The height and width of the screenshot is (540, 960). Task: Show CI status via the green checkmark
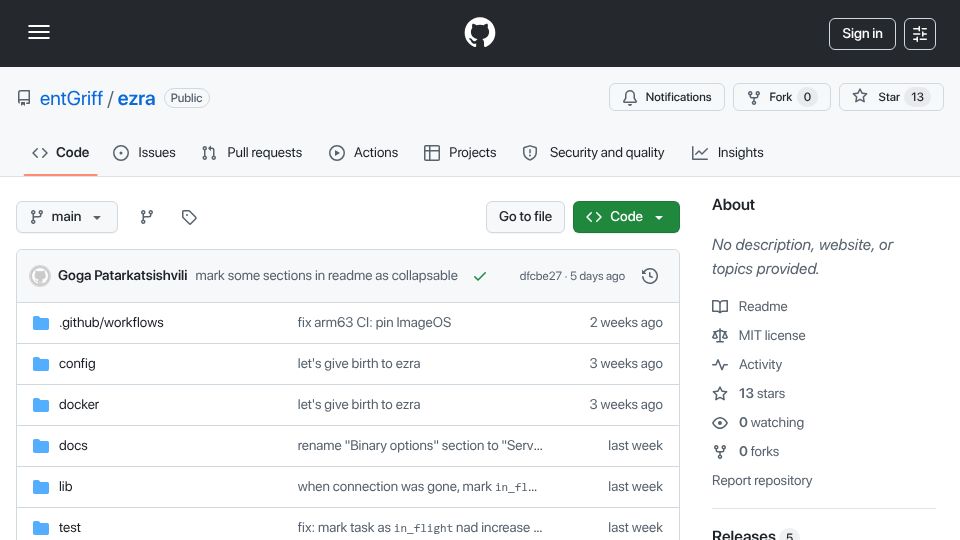pos(480,276)
